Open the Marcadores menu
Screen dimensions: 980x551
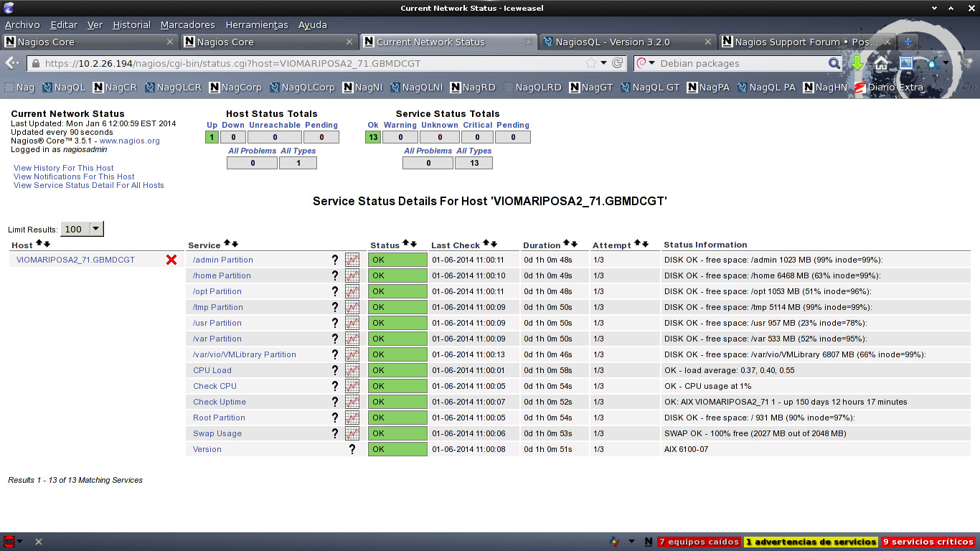tap(187, 24)
